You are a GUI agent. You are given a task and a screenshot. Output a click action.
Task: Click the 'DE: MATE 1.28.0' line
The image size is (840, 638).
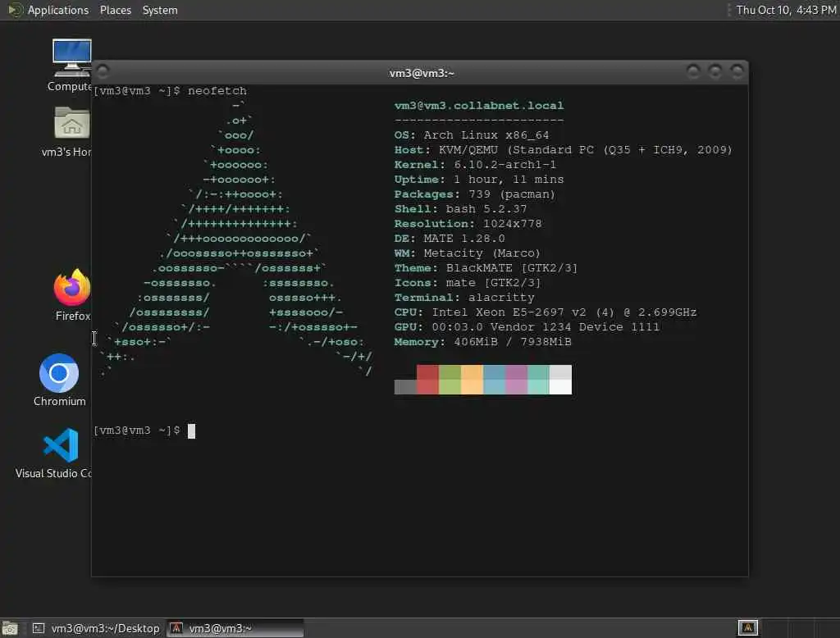tap(450, 239)
